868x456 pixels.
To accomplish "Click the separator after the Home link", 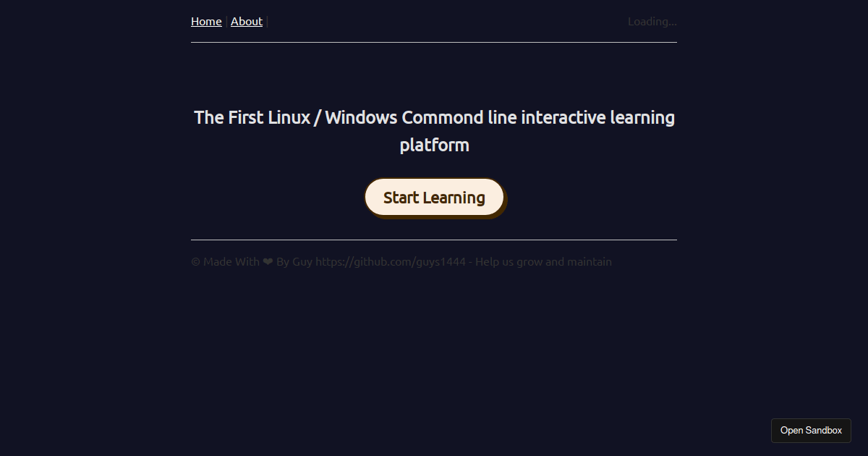I will tap(226, 21).
